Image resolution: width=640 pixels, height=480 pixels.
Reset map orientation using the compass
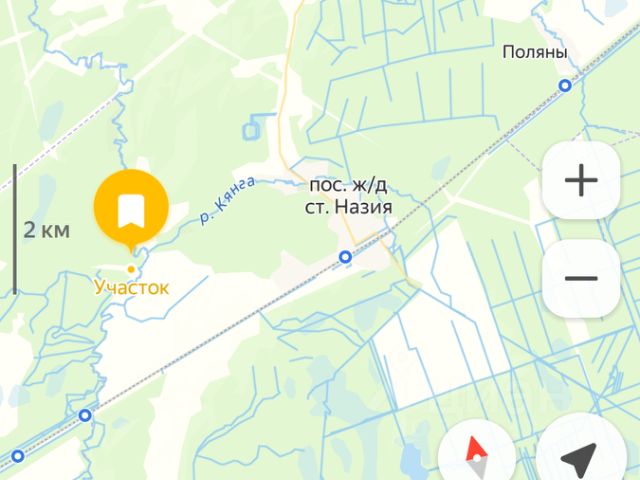click(x=476, y=454)
